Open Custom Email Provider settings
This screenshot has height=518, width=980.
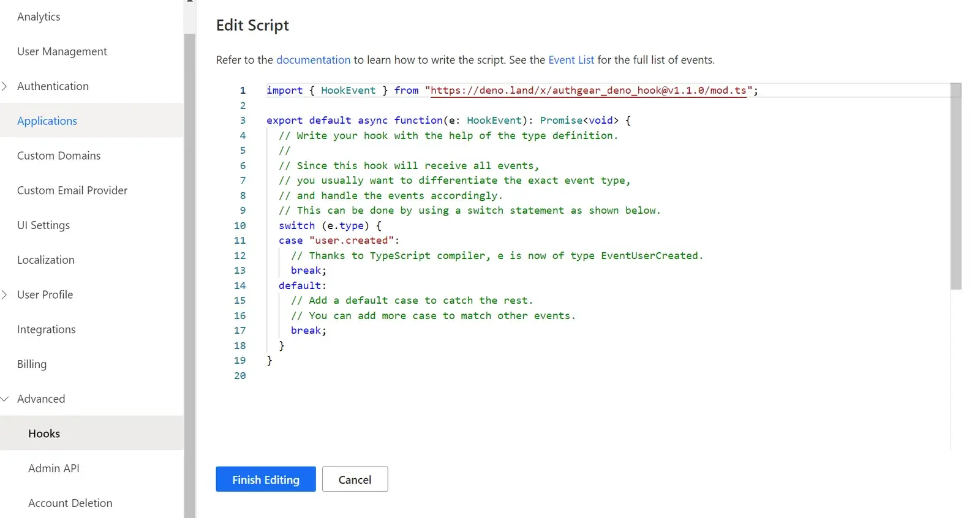72,190
